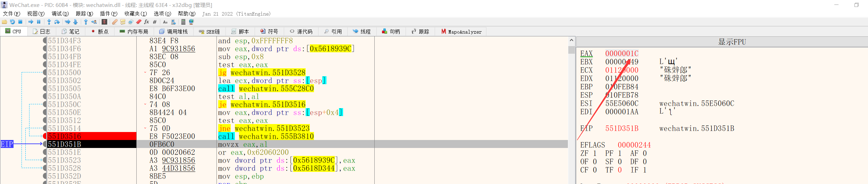This screenshot has width=868, height=184.
Task: Switch to the 线程 threads tab
Action: 361,32
